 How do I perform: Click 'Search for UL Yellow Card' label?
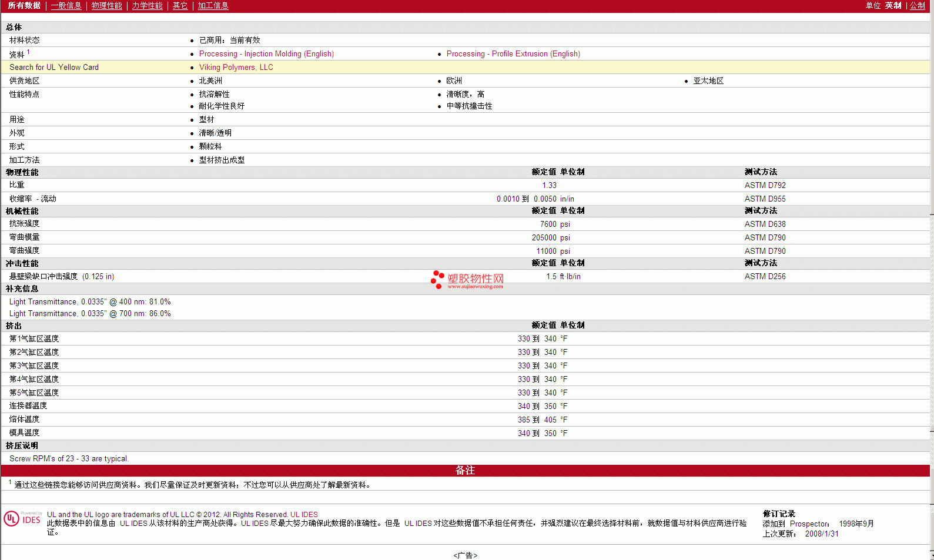pos(54,67)
